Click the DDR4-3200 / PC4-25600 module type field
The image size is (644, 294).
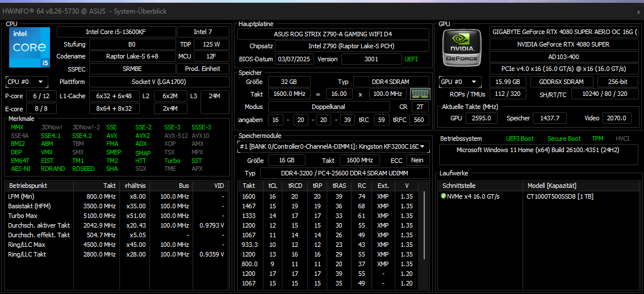345,173
